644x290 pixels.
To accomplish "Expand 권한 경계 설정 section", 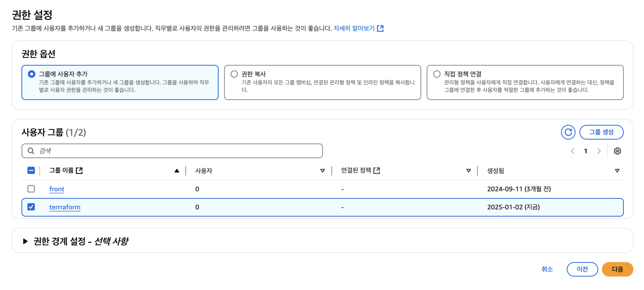I will point(25,241).
